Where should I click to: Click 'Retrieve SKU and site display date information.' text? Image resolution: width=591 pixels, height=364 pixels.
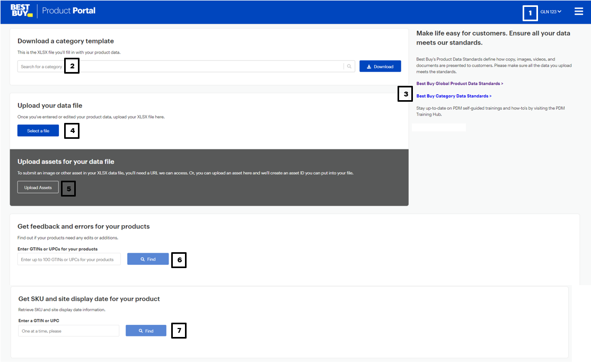(62, 310)
